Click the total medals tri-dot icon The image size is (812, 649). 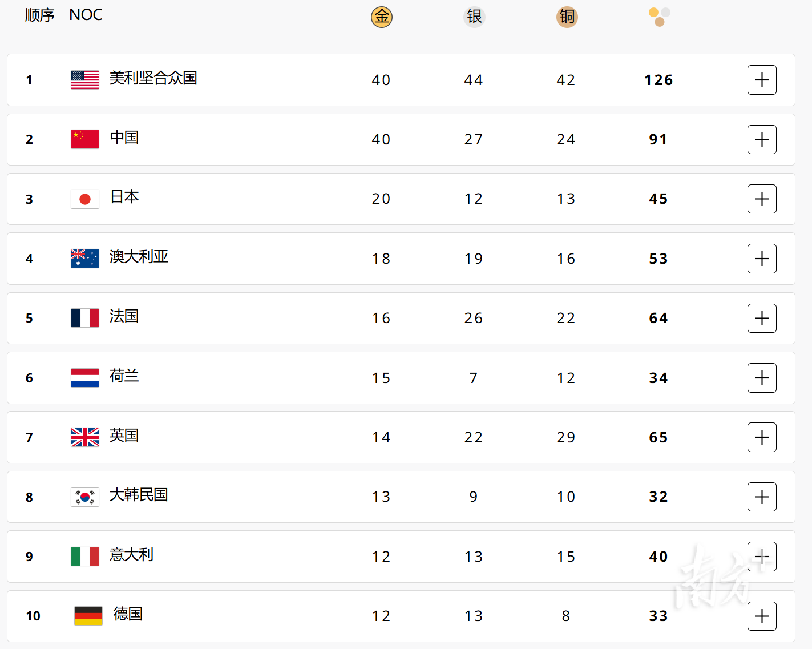click(x=659, y=17)
